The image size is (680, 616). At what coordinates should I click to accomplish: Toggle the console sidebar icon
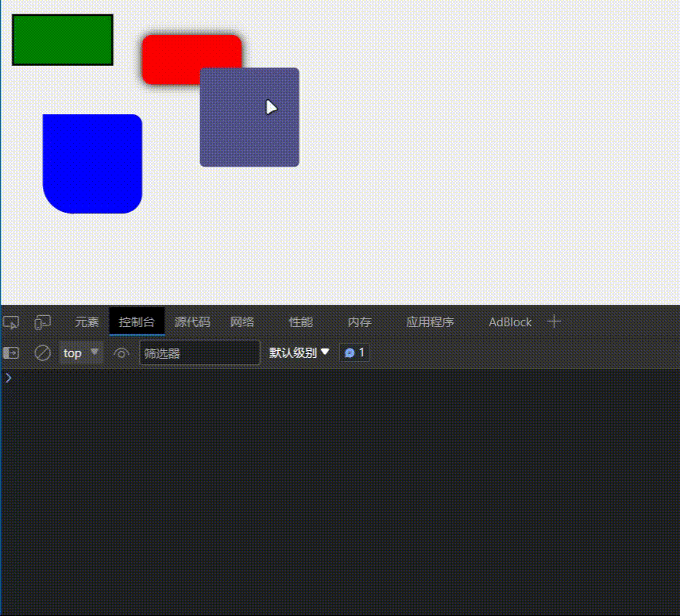pos(11,353)
